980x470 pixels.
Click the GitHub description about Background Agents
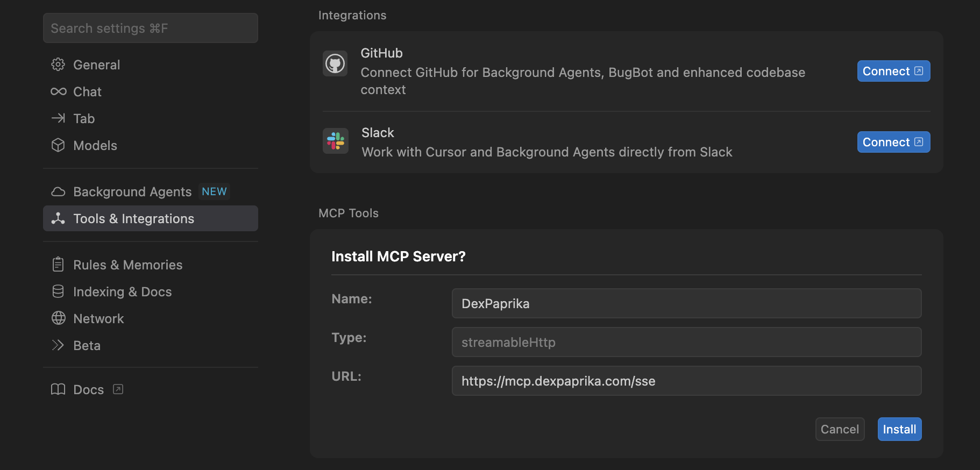[x=583, y=81]
